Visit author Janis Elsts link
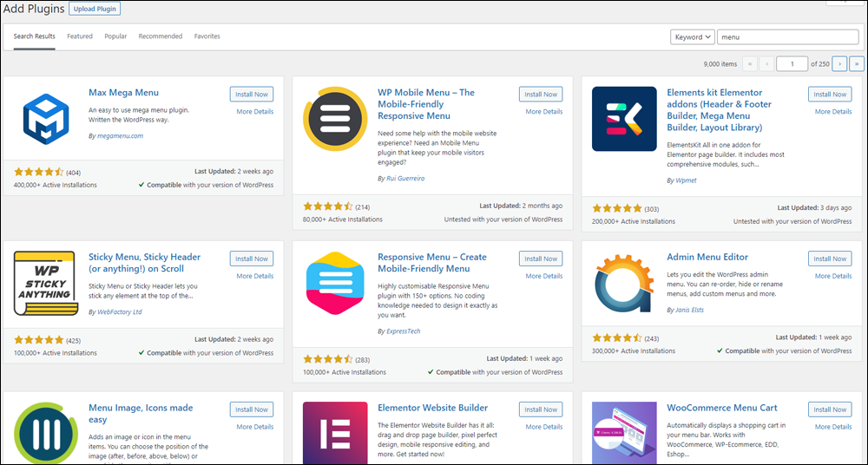The height and width of the screenshot is (465, 868). (690, 310)
